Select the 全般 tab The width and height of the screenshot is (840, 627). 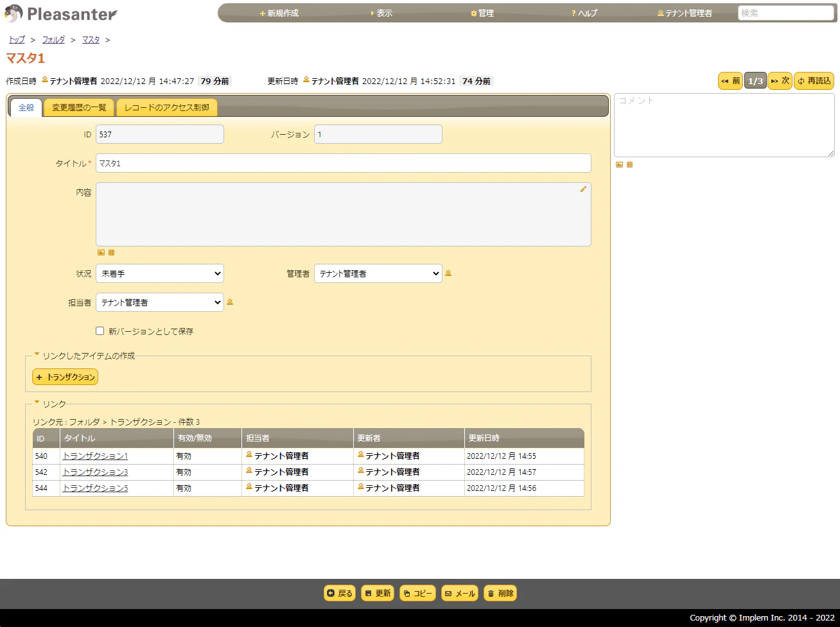pyautogui.click(x=26, y=108)
